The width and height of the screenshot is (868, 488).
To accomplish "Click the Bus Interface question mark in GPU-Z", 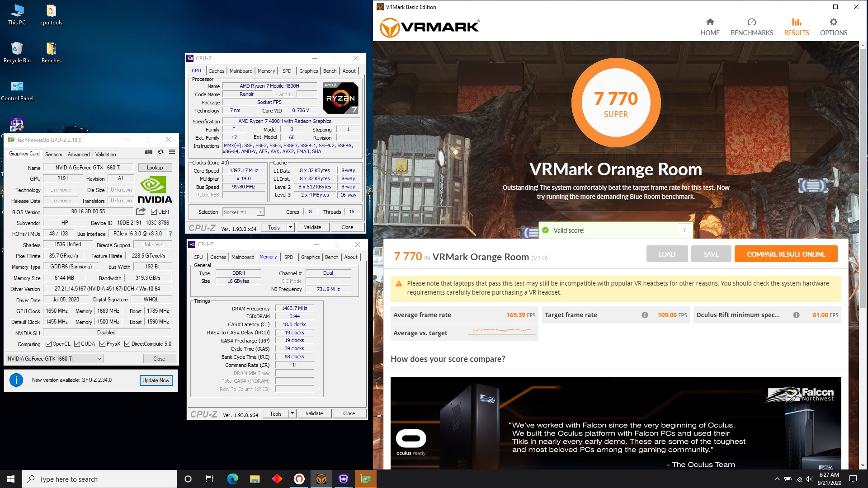I will point(170,234).
